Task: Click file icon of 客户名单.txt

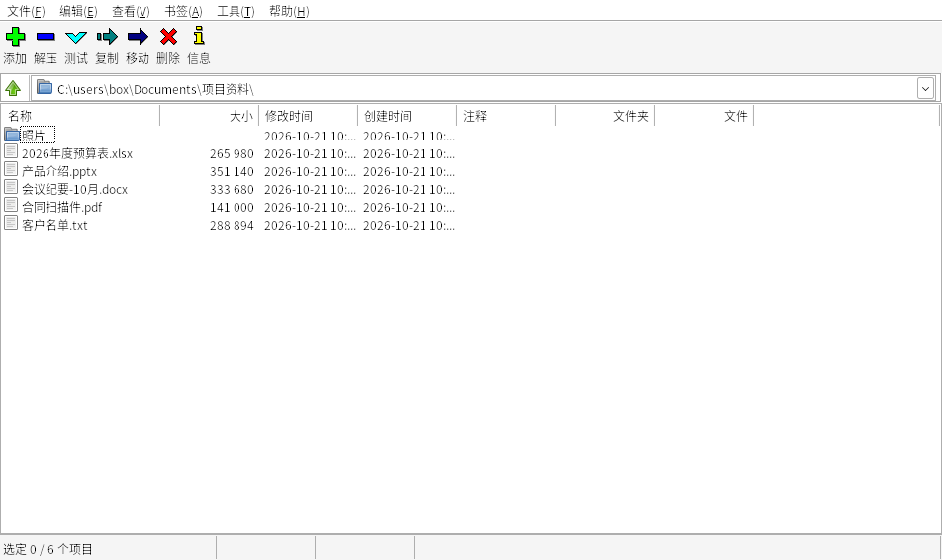Action: coord(11,223)
